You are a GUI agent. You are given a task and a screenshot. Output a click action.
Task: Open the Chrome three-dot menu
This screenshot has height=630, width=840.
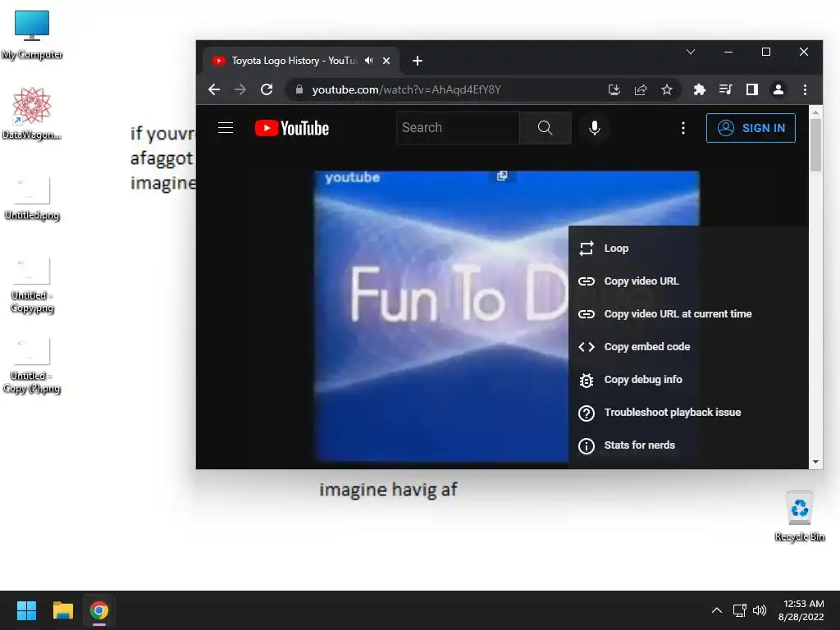click(x=805, y=89)
